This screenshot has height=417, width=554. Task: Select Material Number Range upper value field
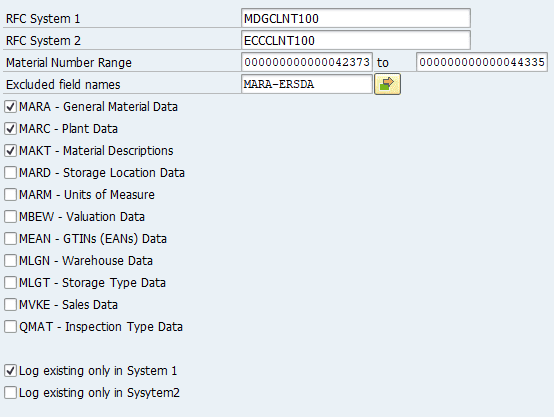[482, 62]
